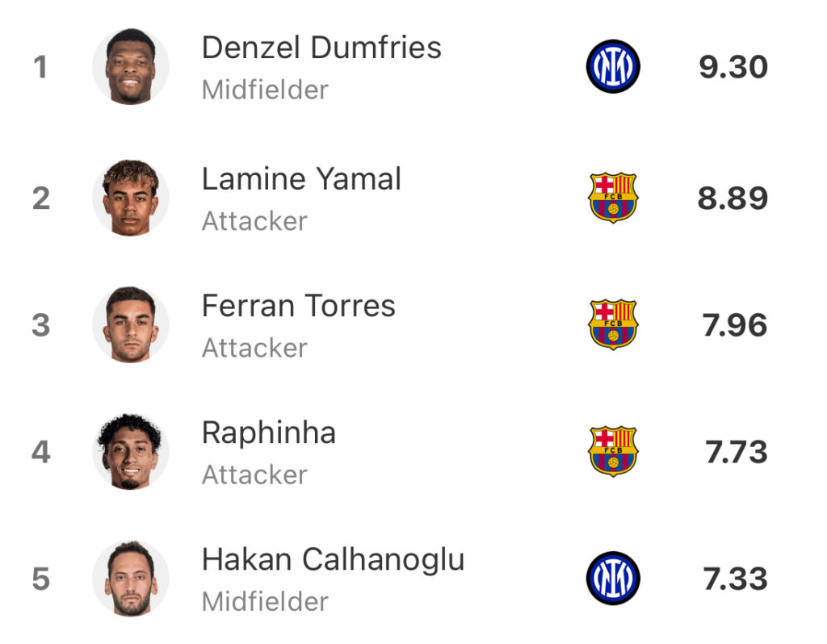Select the Raphinha name
The width and height of the screenshot is (827, 644).
[268, 433]
